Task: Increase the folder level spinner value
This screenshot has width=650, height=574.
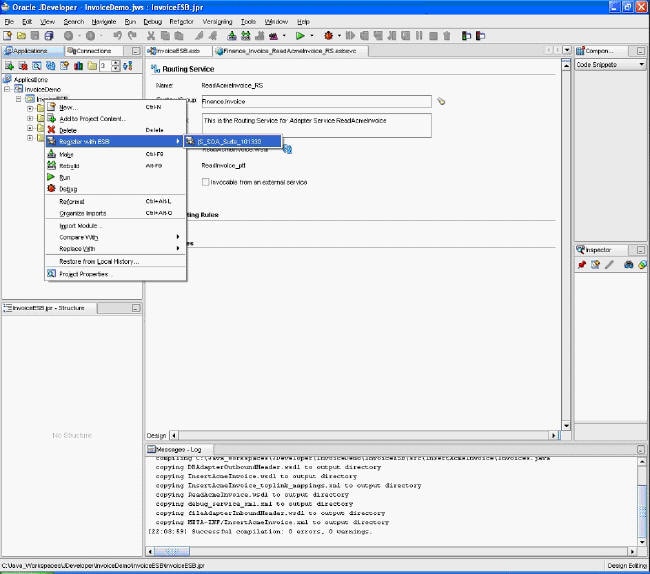Action: (x=116, y=63)
